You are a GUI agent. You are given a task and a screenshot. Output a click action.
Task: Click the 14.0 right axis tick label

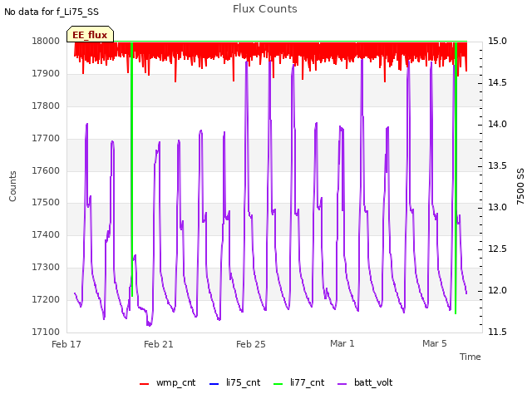497,124
